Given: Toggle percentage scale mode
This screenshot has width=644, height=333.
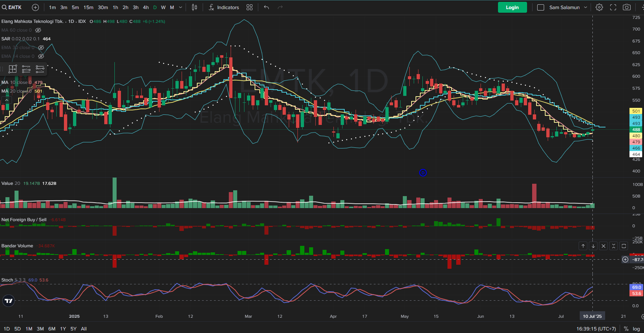Looking at the screenshot, I should (x=626, y=329).
